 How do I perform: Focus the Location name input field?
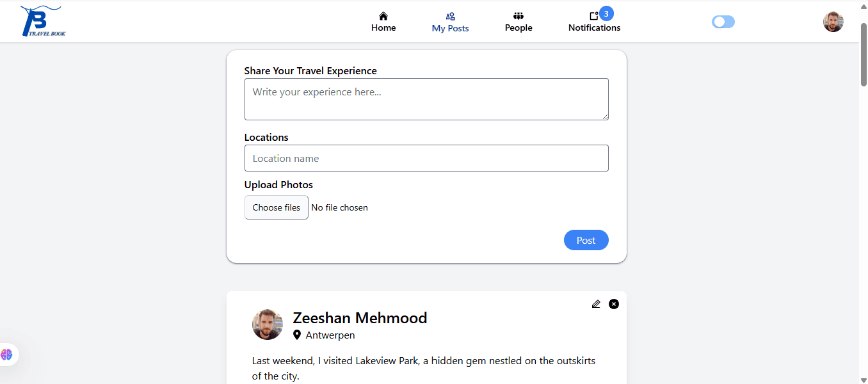coord(426,158)
